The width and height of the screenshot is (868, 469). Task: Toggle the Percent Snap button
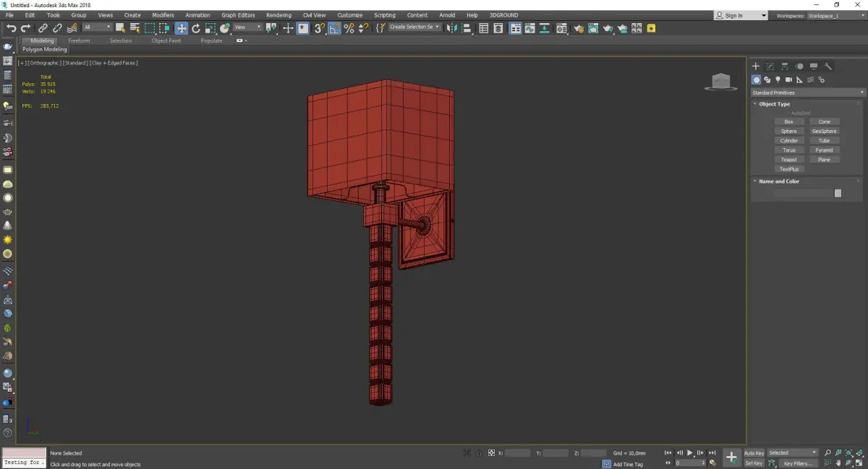pyautogui.click(x=349, y=28)
